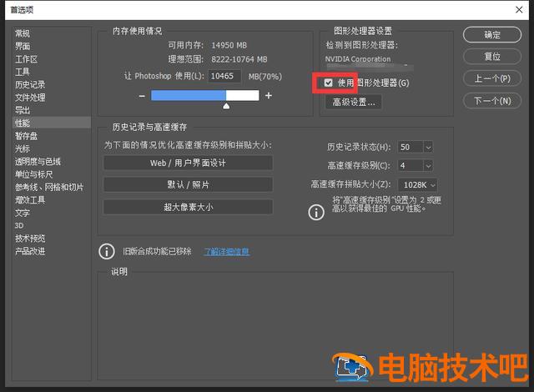Go to next page with 下一个(N)
The height and width of the screenshot is (392, 534).
[x=492, y=101]
